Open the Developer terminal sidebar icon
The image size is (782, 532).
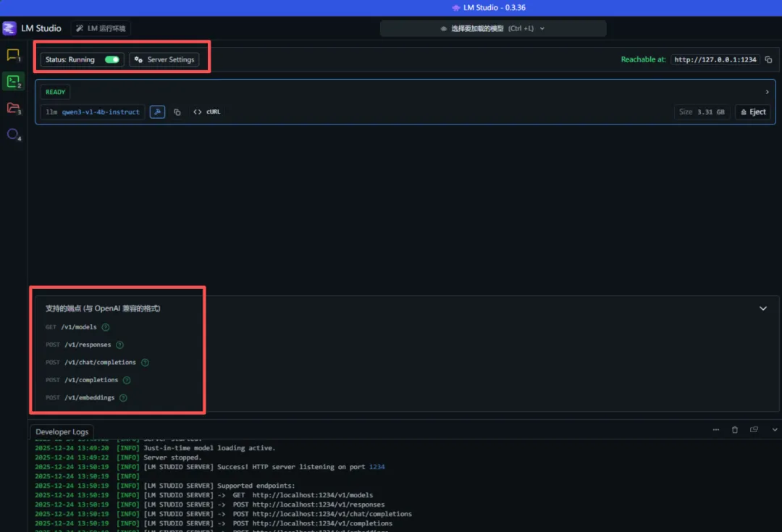coord(13,81)
